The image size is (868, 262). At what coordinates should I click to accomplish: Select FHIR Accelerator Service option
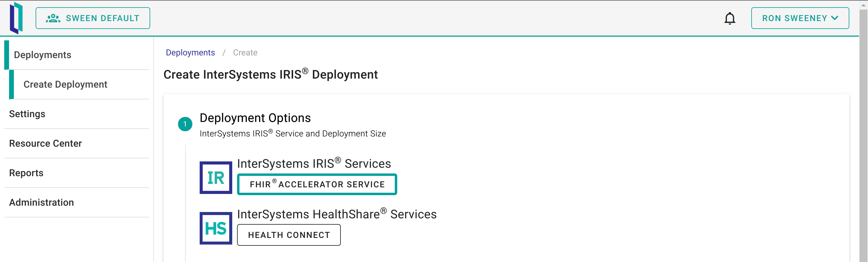coord(317,184)
